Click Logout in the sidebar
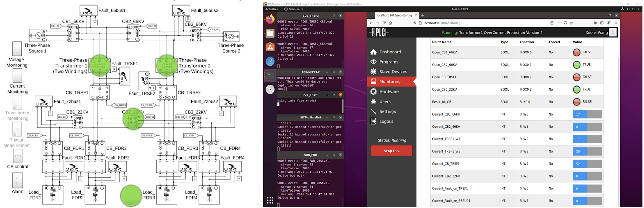644x208 pixels. point(386,121)
